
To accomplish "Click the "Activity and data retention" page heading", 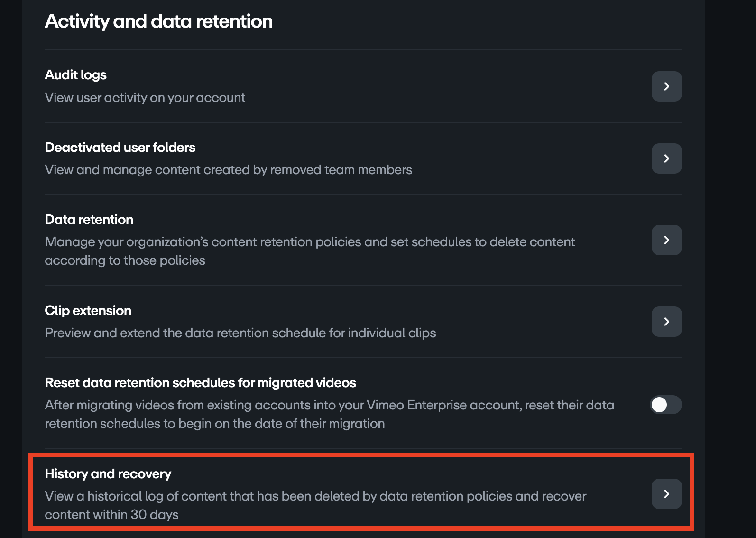I will 158,21.
